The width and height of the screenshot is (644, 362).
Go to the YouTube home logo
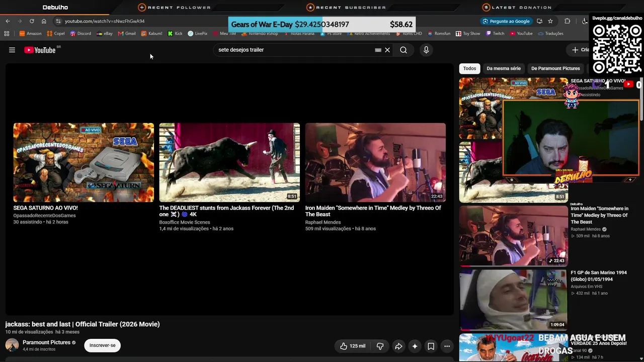[40, 50]
